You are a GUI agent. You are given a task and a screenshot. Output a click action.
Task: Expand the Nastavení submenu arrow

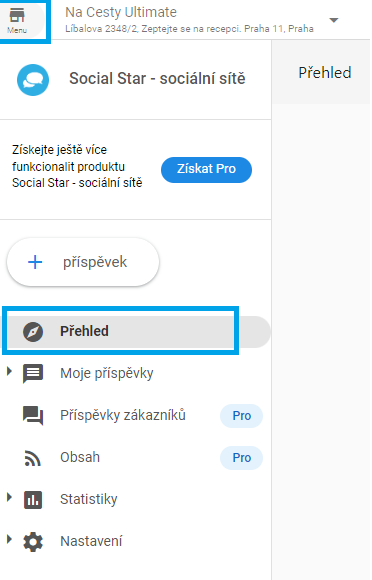(10, 539)
